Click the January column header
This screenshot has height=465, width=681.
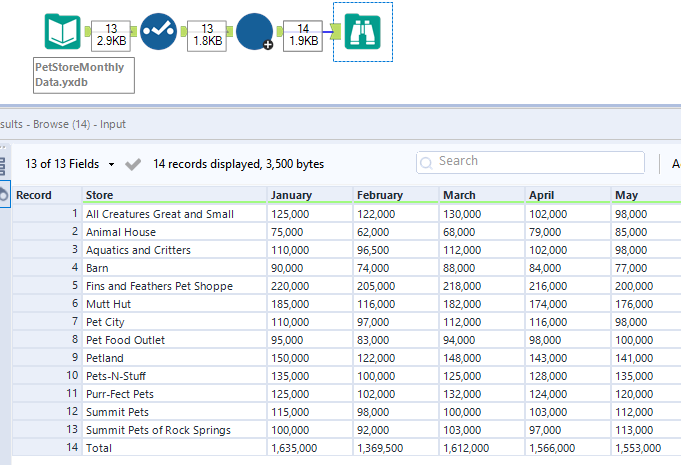click(x=291, y=195)
